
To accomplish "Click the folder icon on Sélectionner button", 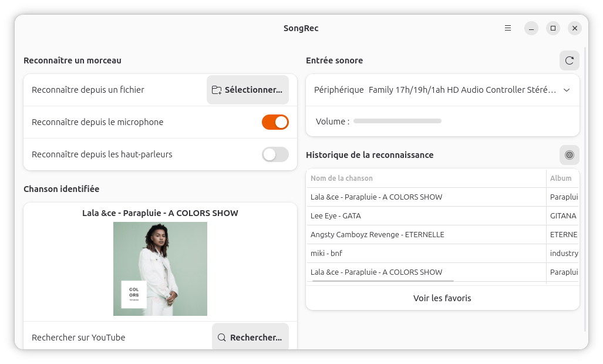I will click(x=217, y=90).
